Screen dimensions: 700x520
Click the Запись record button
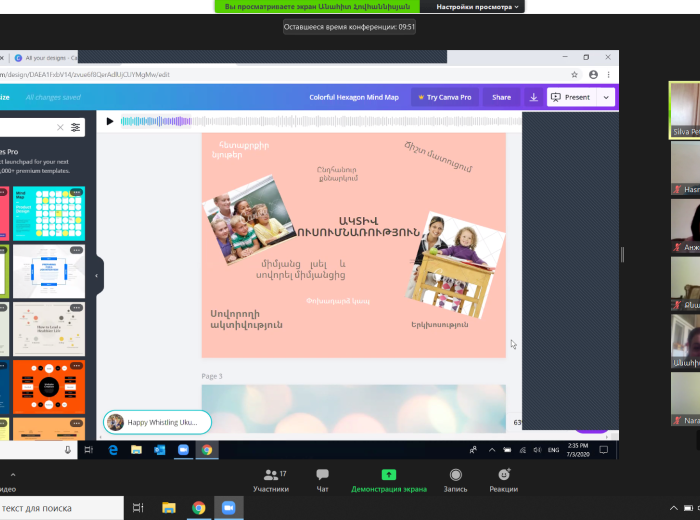(x=455, y=481)
